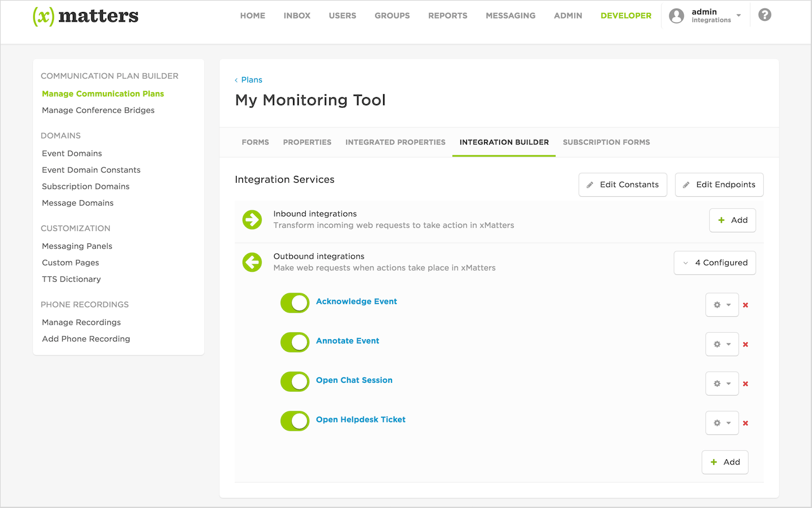Image resolution: width=812 pixels, height=508 pixels.
Task: Open Event Domains in sidebar
Action: [72, 154]
